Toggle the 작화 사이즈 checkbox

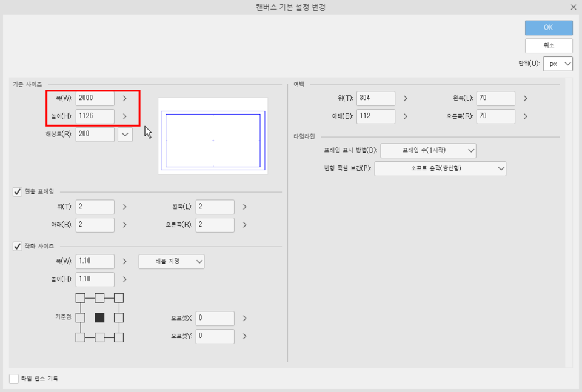pyautogui.click(x=18, y=246)
